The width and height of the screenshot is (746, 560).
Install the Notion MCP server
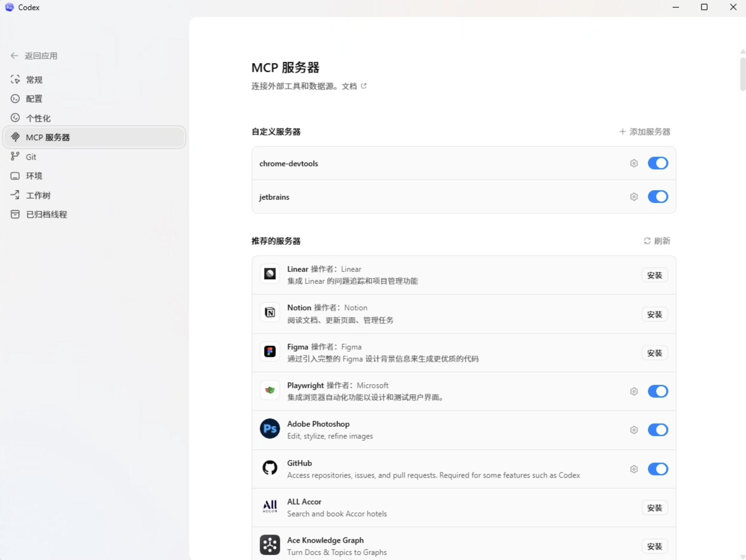tap(654, 314)
